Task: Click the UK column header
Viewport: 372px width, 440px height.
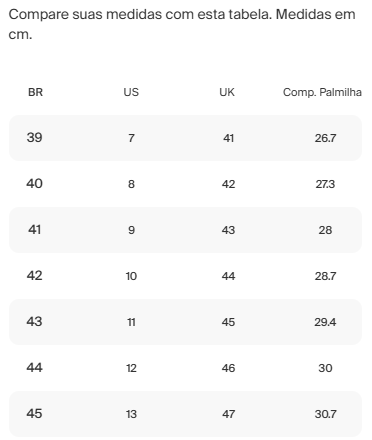Action: point(227,92)
